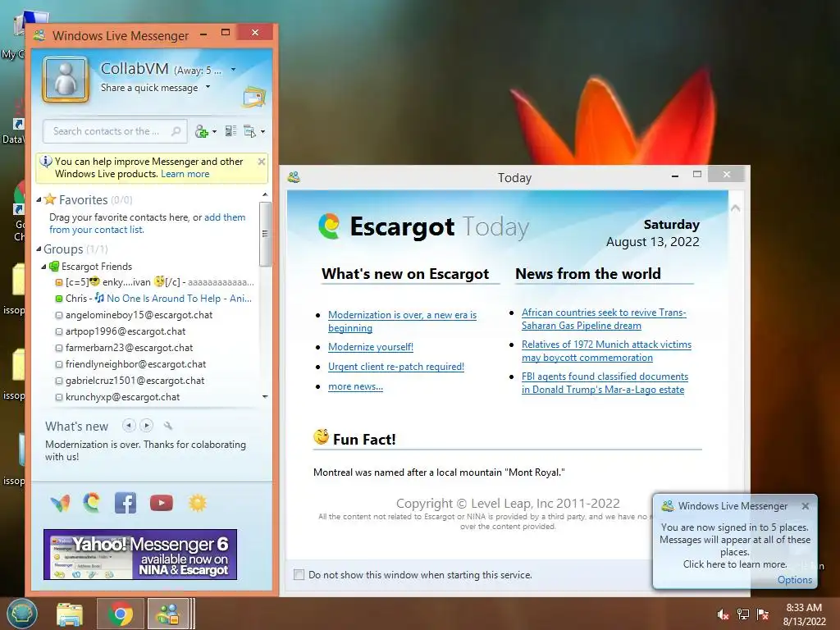Select contact Chris in list
The width and height of the screenshot is (840, 630).
[x=154, y=299]
